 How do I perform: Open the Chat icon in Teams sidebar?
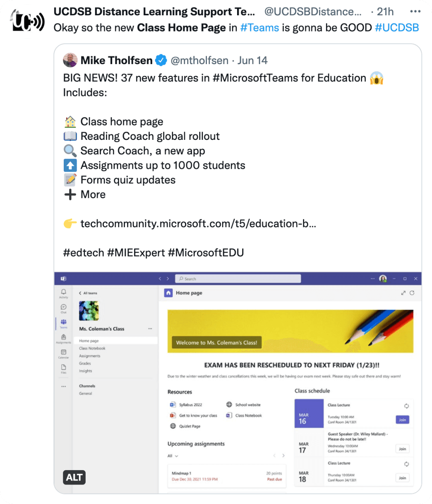[63, 308]
